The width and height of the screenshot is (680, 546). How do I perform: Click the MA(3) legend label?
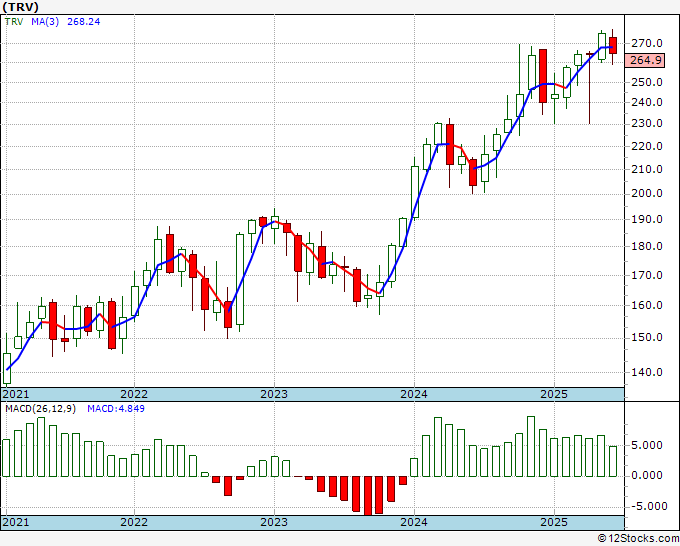click(45, 22)
